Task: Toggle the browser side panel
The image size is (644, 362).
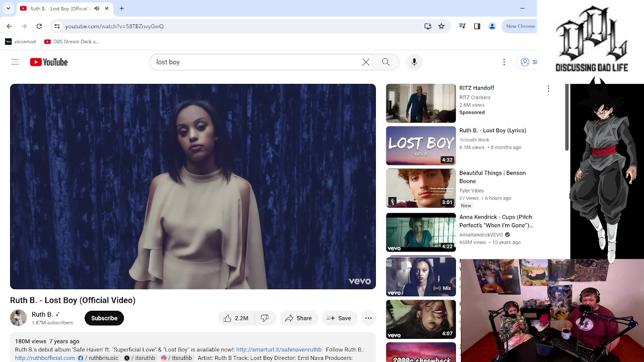Action: coord(477,26)
